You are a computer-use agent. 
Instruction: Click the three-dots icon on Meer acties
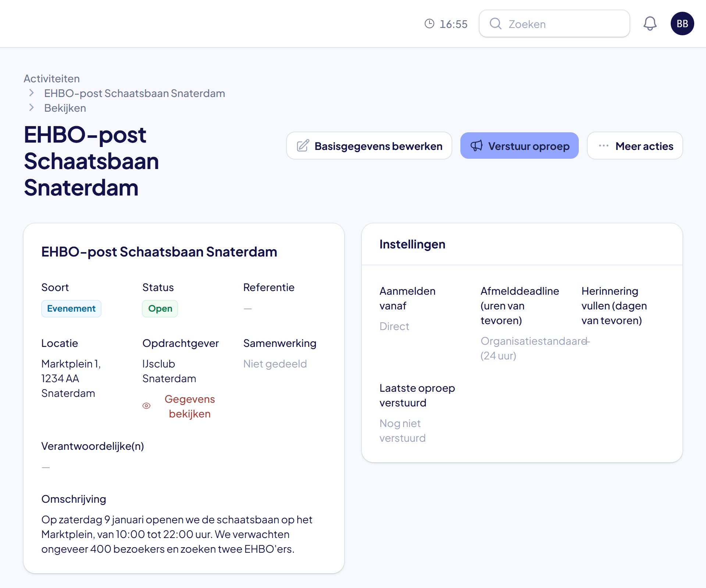603,146
